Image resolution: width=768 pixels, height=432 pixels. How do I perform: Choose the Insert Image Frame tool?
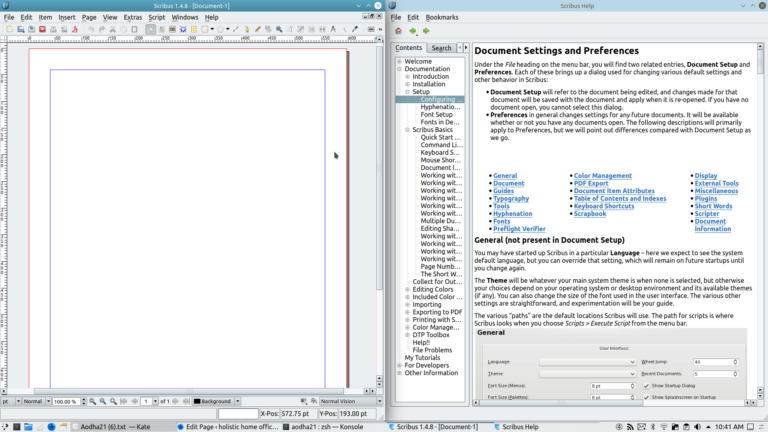point(172,29)
